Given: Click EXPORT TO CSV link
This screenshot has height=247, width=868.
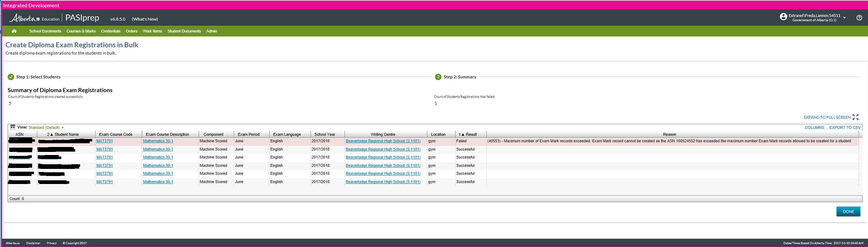Looking at the screenshot, I should (x=845, y=128).
